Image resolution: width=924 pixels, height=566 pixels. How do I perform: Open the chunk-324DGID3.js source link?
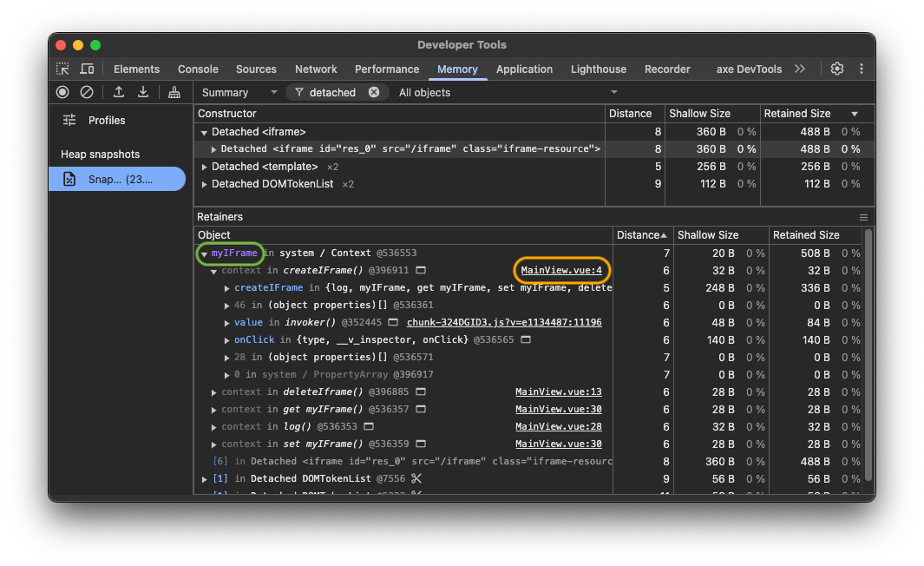coord(504,323)
